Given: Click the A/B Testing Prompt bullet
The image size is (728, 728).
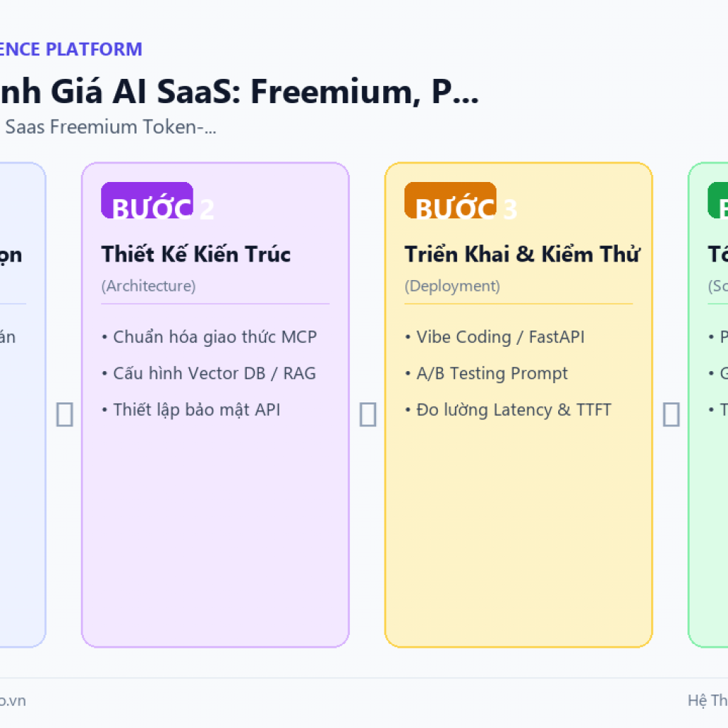Looking at the screenshot, I should tap(486, 373).
